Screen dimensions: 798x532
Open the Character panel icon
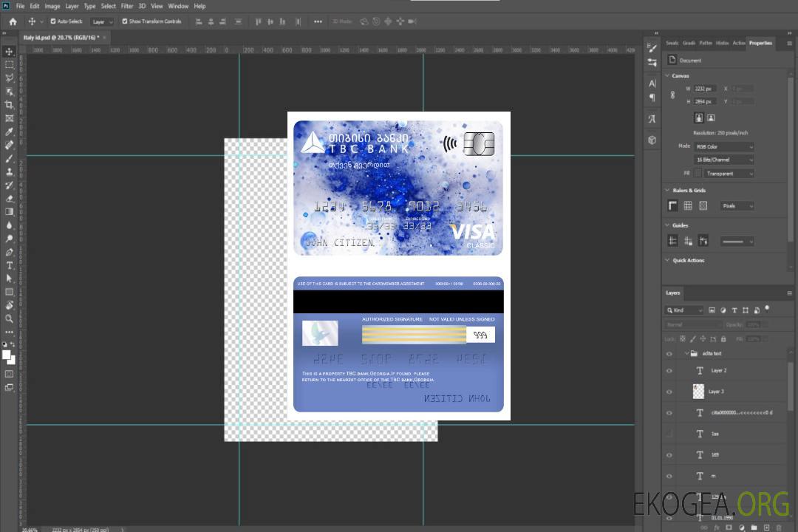coord(652,83)
